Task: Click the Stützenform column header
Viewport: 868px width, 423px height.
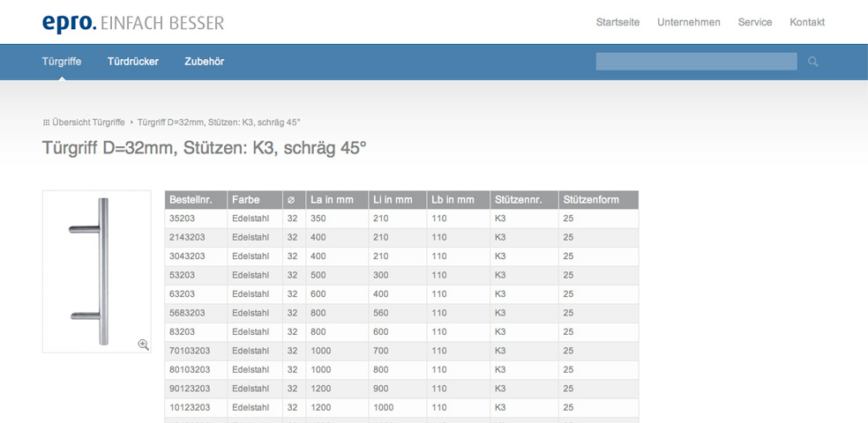Action: click(598, 200)
